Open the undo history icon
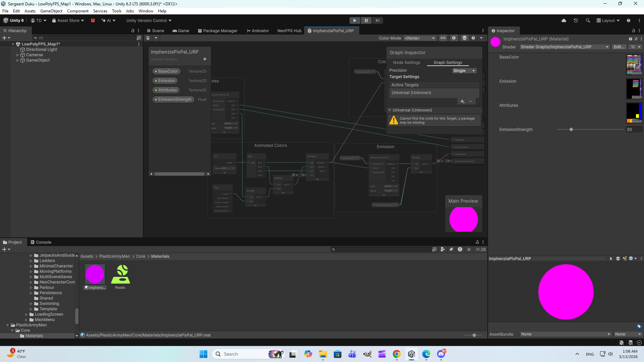Image resolution: width=644 pixels, height=362 pixels. click(576, 20)
